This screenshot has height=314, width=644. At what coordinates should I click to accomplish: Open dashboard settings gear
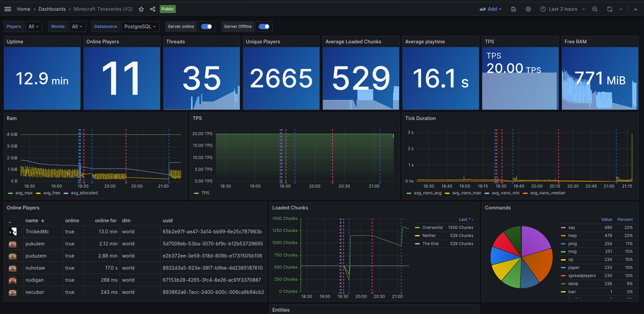(528, 9)
